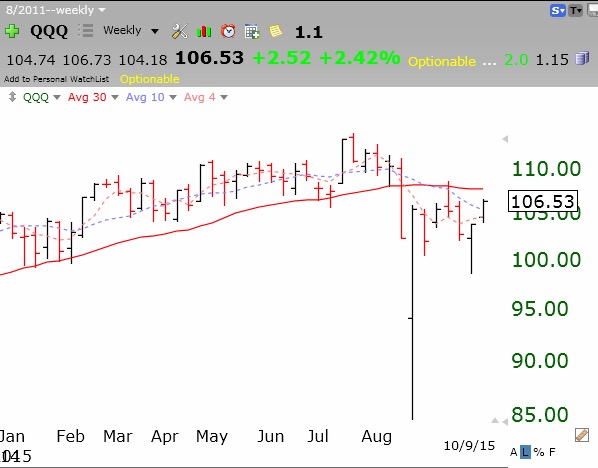Toggle logarithmic scale L option
The image size is (598, 468).
point(526,452)
